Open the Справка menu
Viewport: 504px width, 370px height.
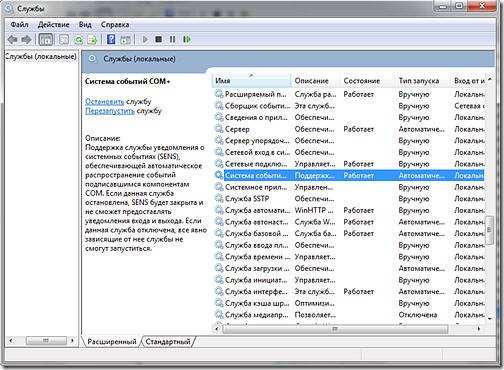coord(115,24)
